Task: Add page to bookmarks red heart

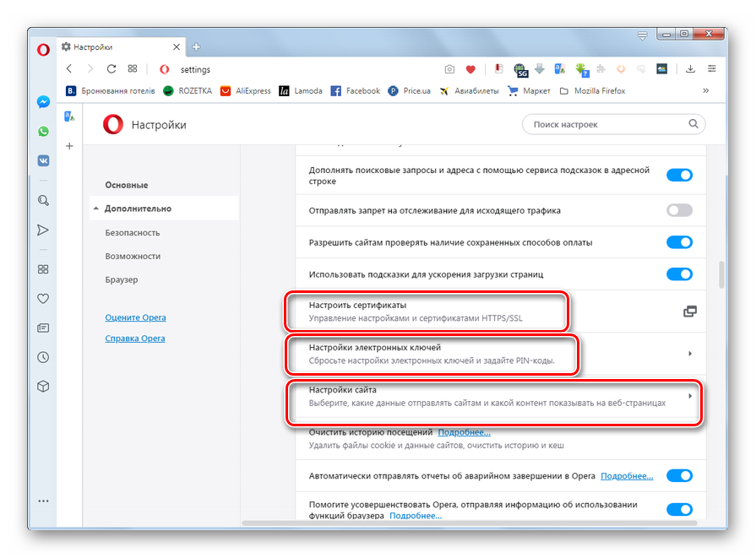Action: 470,69
